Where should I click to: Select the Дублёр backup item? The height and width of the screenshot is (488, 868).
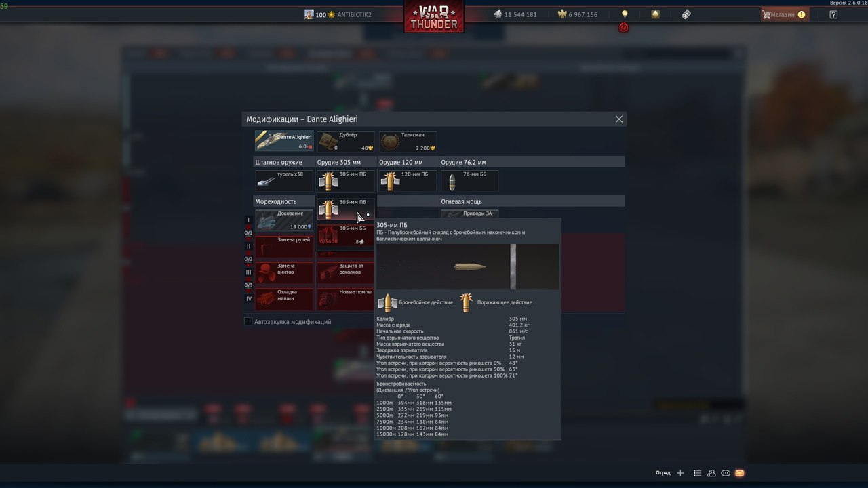pyautogui.click(x=346, y=141)
